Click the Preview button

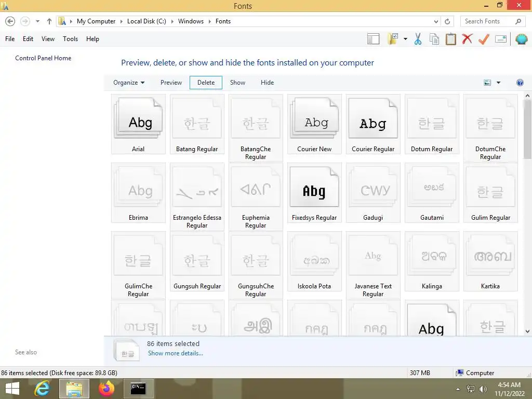171,83
